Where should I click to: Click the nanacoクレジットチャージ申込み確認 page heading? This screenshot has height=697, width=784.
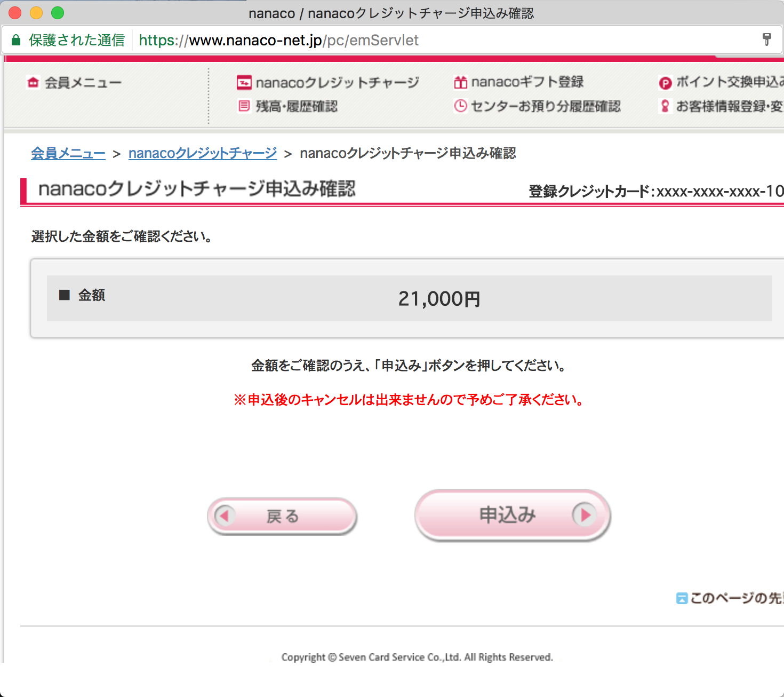197,188
